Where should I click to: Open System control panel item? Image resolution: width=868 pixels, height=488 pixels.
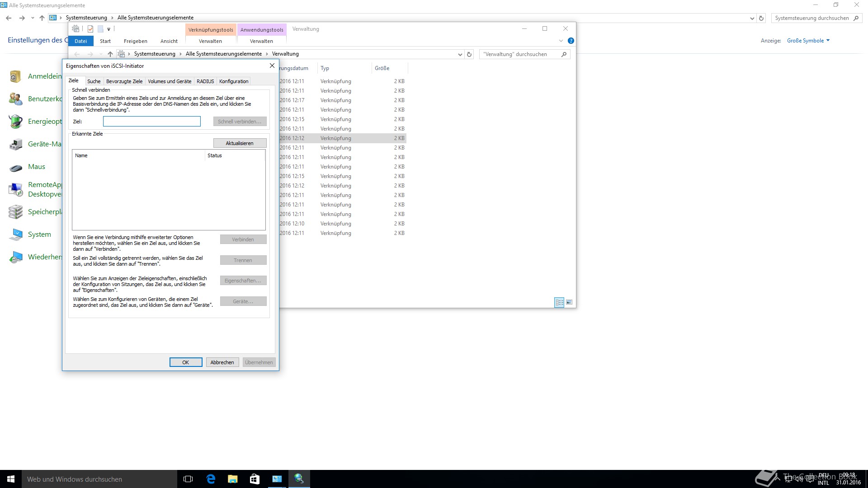coord(30,235)
